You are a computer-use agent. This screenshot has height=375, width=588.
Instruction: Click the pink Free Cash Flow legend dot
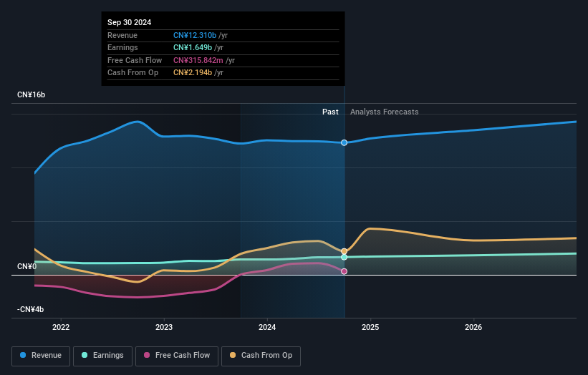click(x=147, y=355)
